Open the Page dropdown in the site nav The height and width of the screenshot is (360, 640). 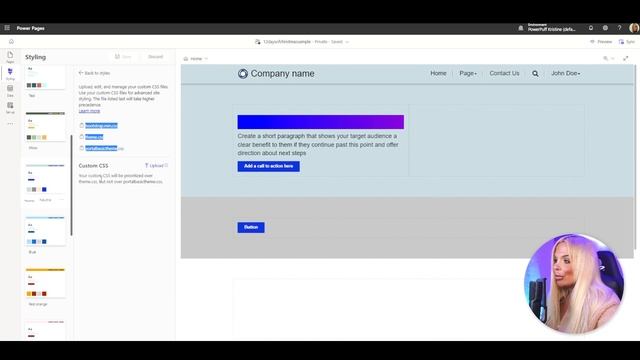click(468, 73)
